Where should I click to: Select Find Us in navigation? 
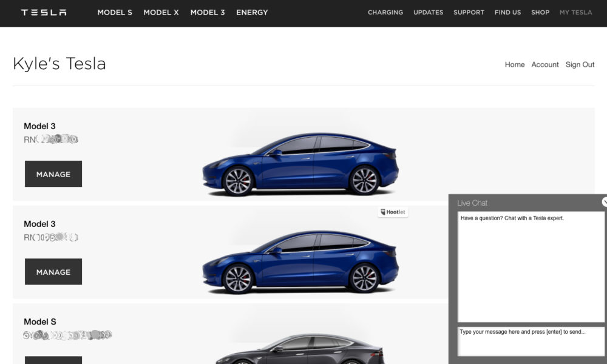[x=507, y=12]
